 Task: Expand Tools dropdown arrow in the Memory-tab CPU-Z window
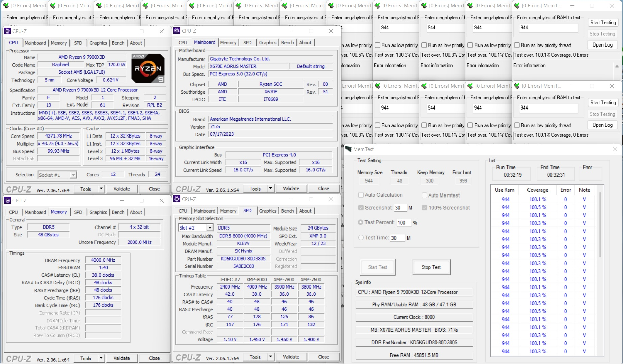pyautogui.click(x=101, y=358)
